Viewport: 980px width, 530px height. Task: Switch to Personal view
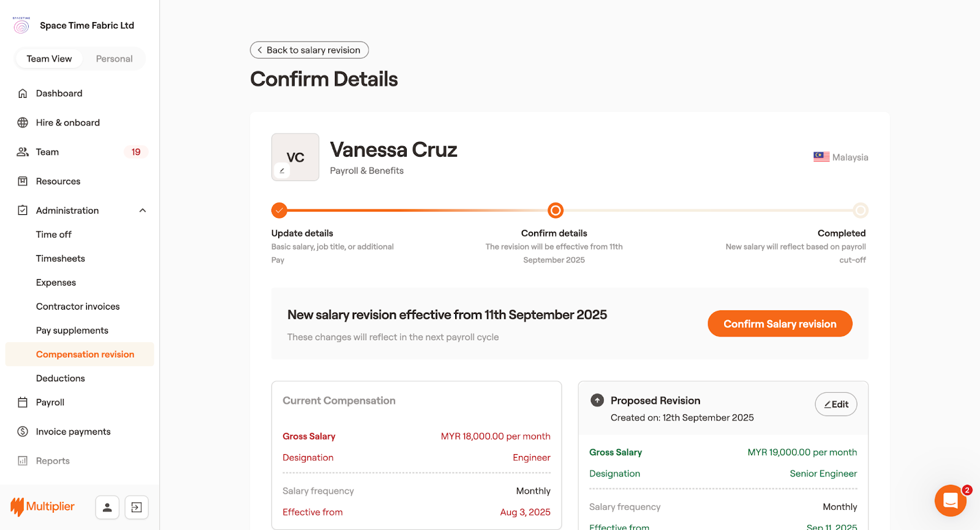(x=114, y=59)
